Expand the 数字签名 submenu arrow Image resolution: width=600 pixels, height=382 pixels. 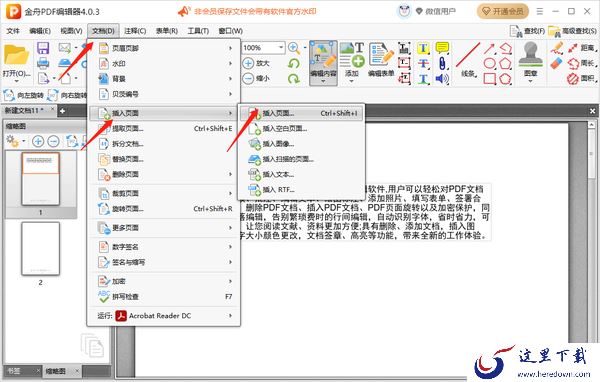point(230,247)
